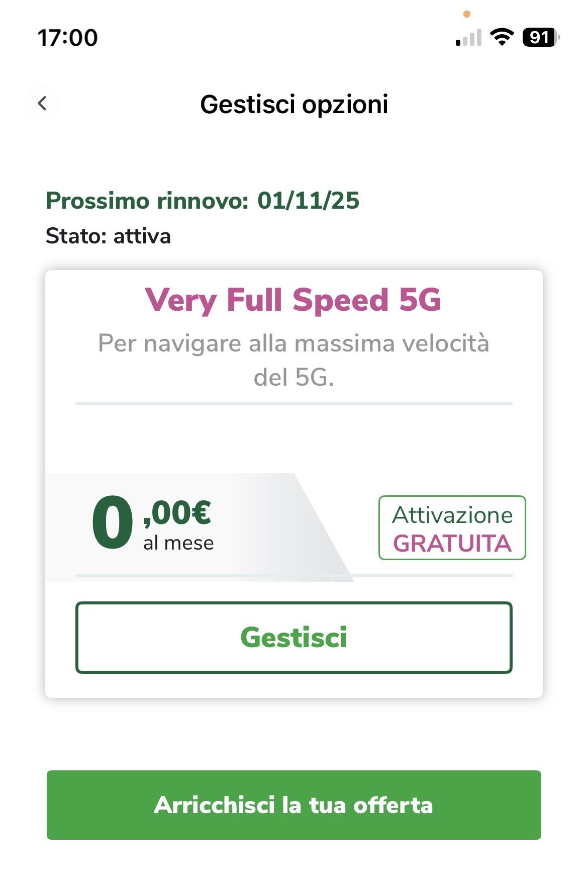Tap the orange microphone indicator dot
Image resolution: width=588 pixels, height=884 pixels.
click(467, 14)
